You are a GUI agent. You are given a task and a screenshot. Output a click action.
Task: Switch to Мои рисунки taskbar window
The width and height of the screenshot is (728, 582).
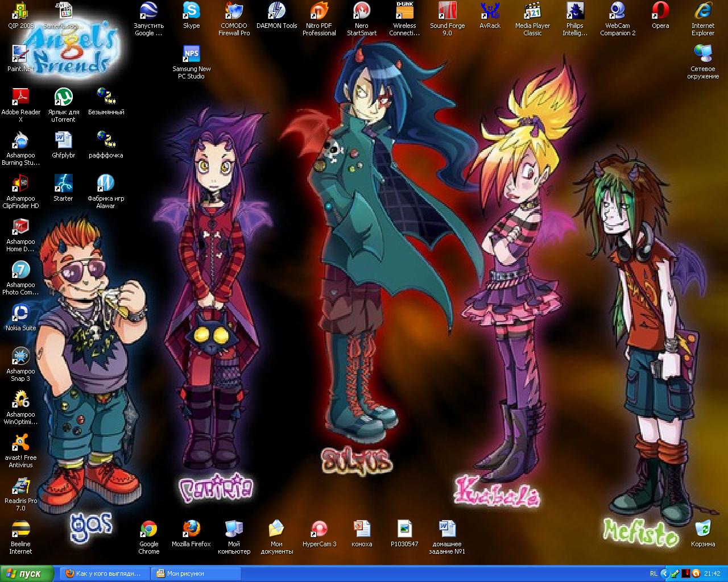coord(196,573)
